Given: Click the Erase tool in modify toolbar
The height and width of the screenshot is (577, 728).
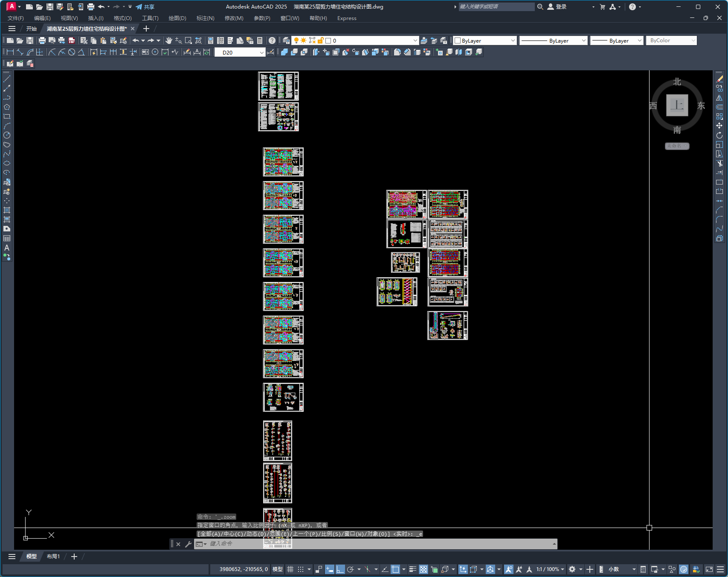Looking at the screenshot, I should pos(719,79).
